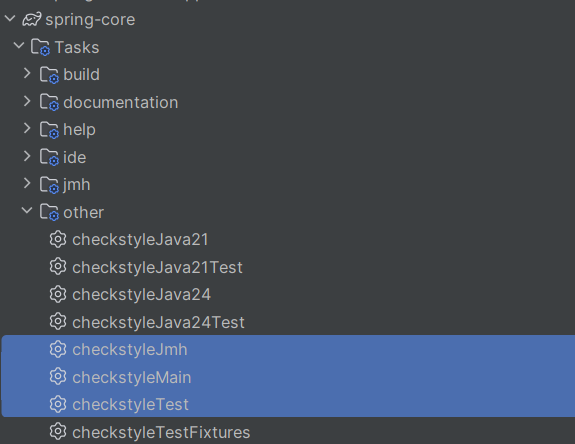Collapse the spring-core project node
The width and height of the screenshot is (575, 444).
(10, 18)
